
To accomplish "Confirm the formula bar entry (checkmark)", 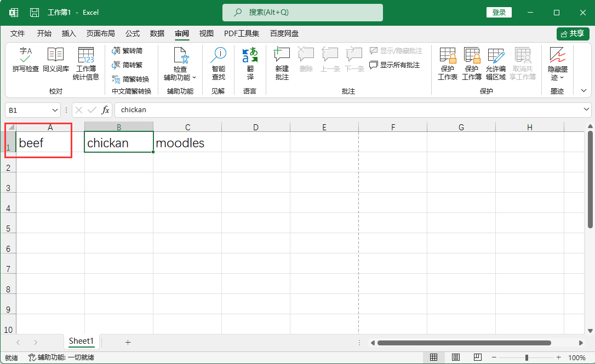I will (92, 110).
